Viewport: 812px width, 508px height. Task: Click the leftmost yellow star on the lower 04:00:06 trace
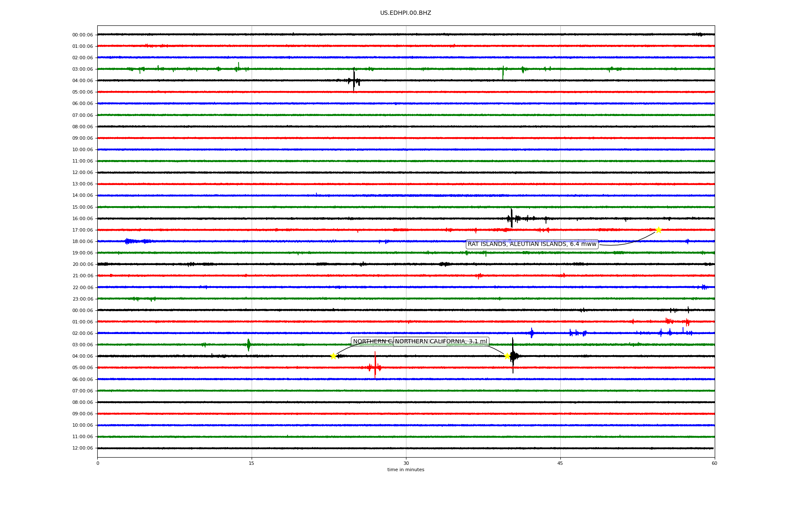pos(333,356)
